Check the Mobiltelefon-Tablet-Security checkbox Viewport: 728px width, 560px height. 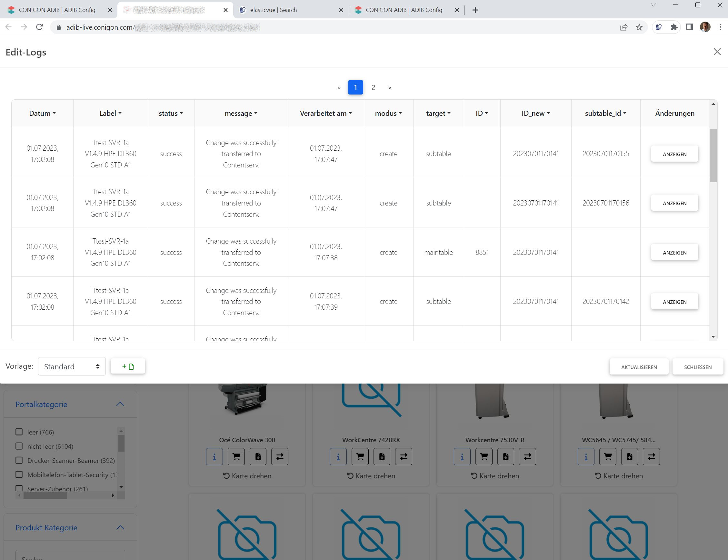pos(19,474)
